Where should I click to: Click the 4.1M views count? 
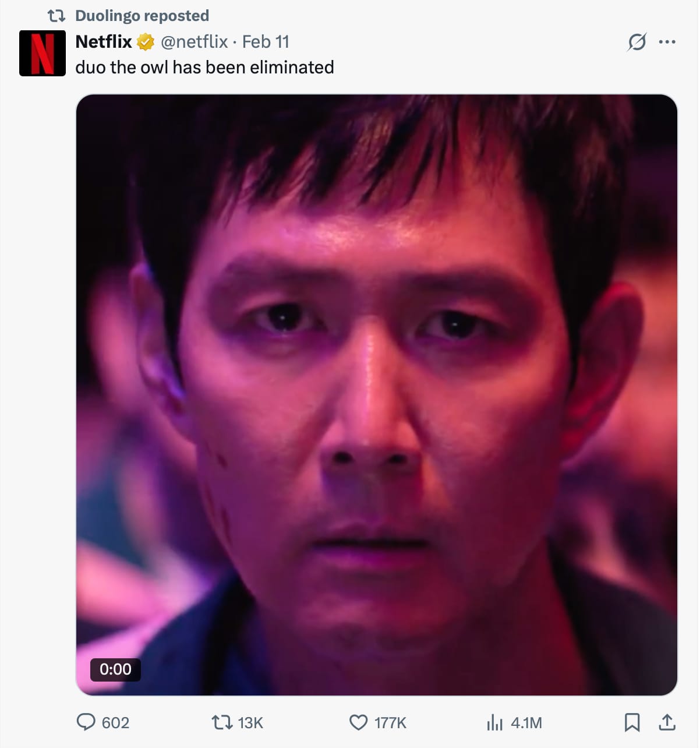[x=526, y=723]
